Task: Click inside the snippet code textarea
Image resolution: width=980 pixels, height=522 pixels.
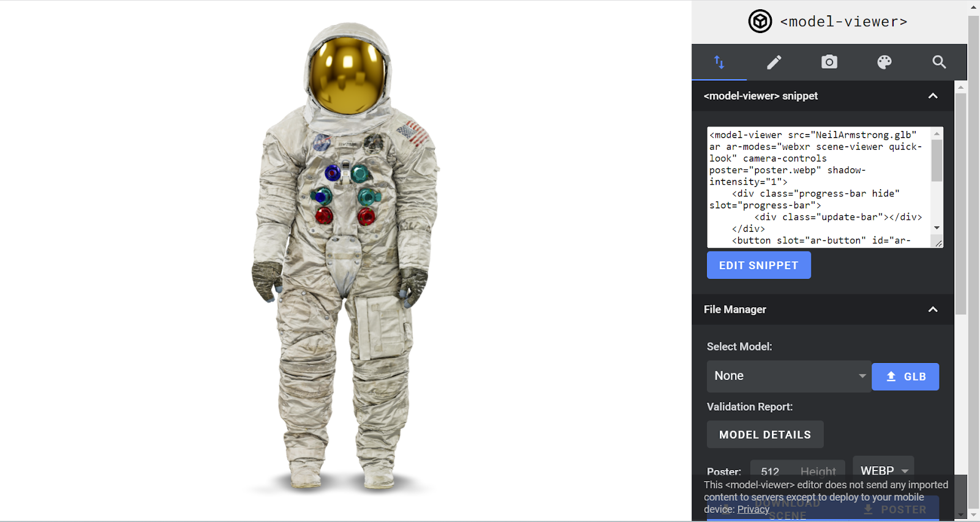Action: pos(819,187)
